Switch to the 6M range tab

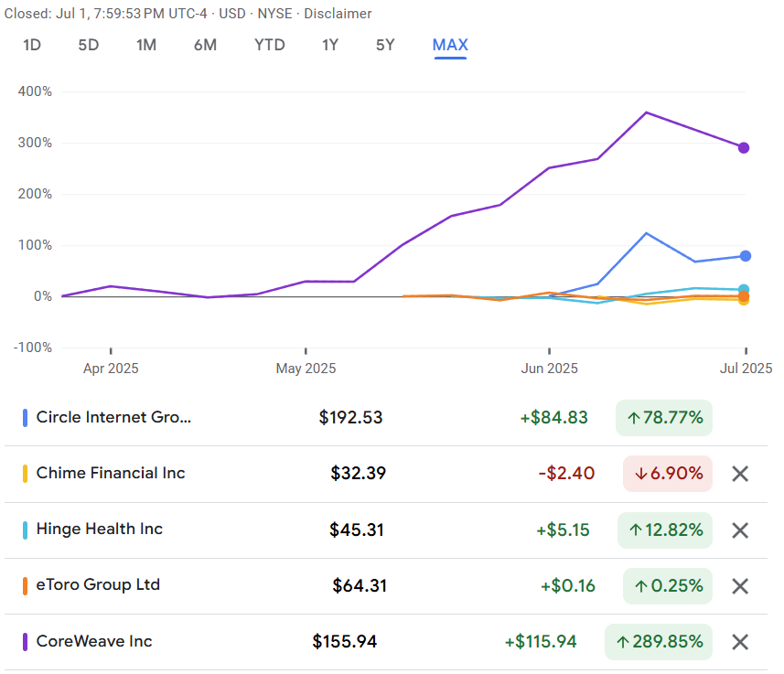206,45
